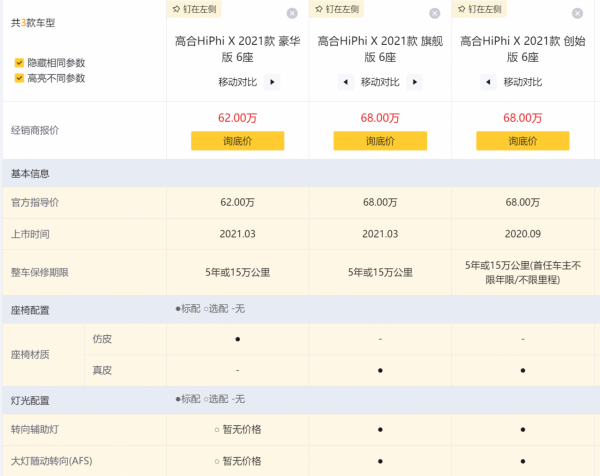Click the 经销商报价 row label
The image size is (600, 476).
pos(35,130)
